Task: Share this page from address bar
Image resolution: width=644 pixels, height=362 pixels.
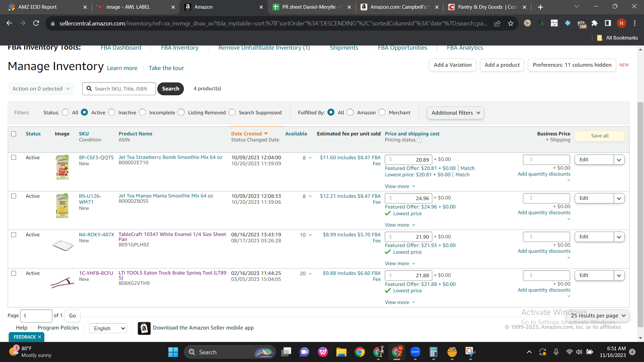Action: [497, 23]
